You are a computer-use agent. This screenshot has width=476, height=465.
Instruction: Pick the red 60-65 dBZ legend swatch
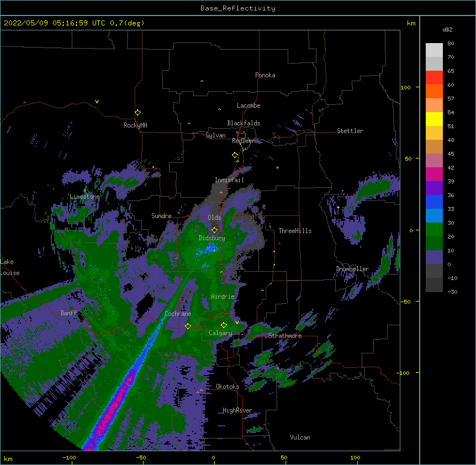[434, 78]
